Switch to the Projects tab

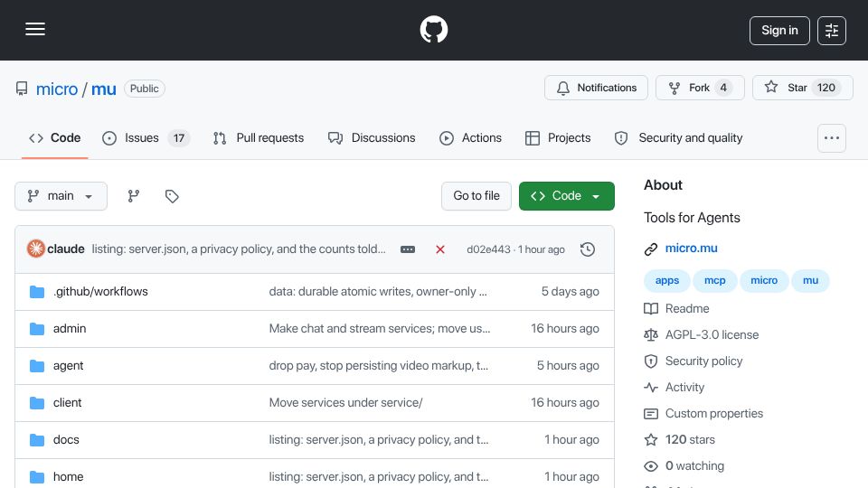(x=558, y=137)
